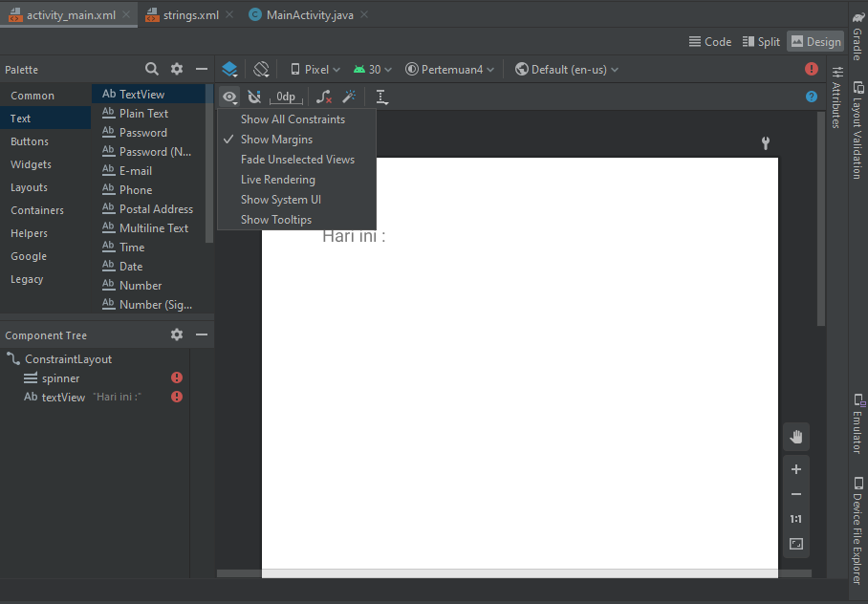Minimize the Component Tree panel

coord(202,334)
